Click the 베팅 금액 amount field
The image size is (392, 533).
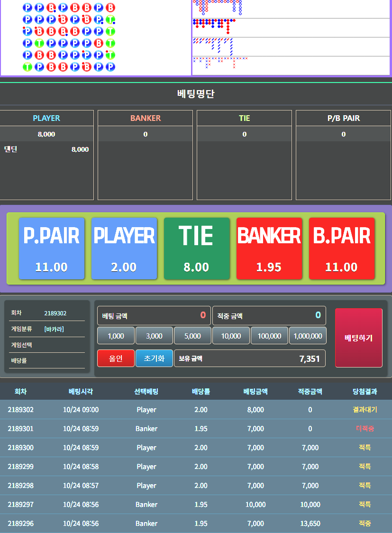[154, 316]
